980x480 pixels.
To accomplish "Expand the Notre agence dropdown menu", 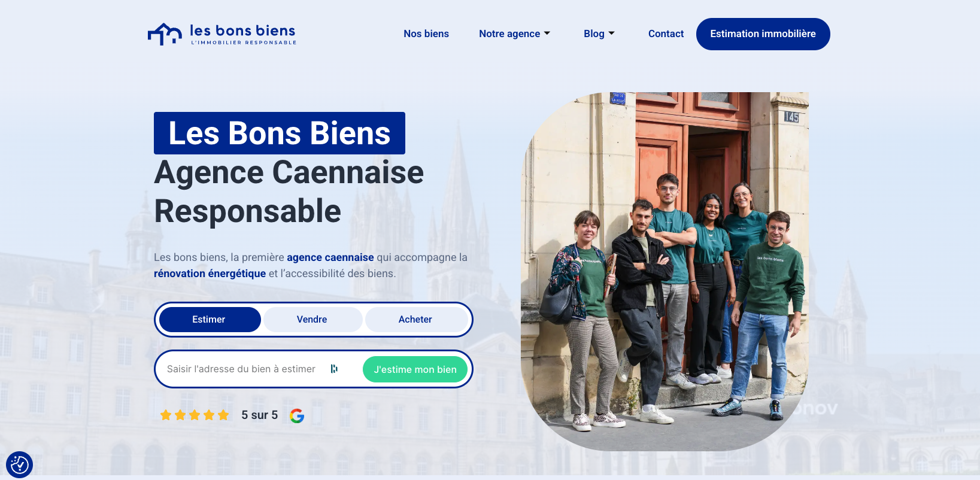I will click(x=514, y=34).
